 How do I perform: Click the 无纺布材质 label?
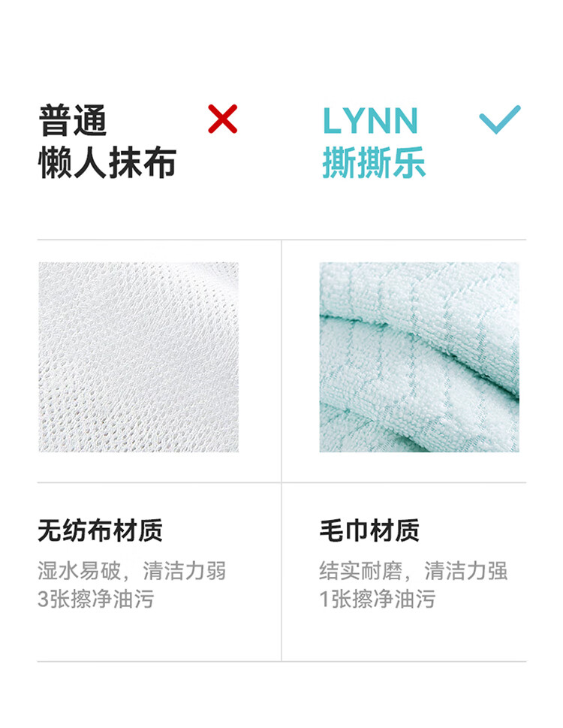(x=100, y=530)
